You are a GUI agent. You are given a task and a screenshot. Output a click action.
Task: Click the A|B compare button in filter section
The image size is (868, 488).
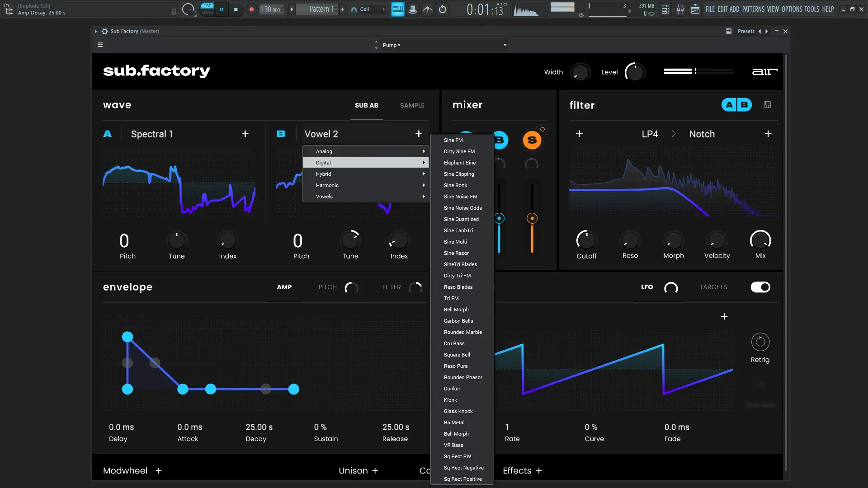[736, 105]
